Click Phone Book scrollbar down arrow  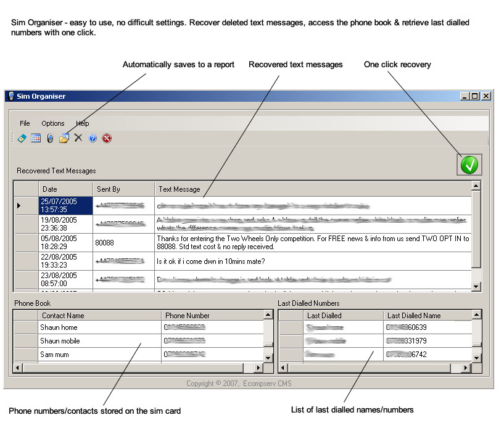[268, 358]
